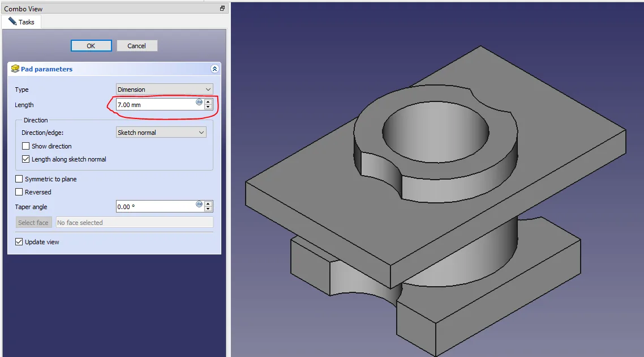This screenshot has height=357, width=644.
Task: Edit the Taper angle field
Action: pos(156,206)
